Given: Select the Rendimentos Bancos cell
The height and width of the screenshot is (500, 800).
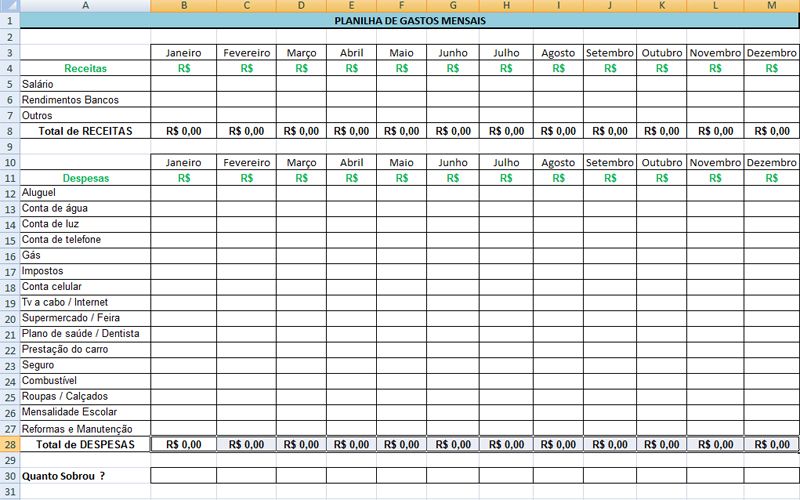Looking at the screenshot, I should tap(85, 100).
